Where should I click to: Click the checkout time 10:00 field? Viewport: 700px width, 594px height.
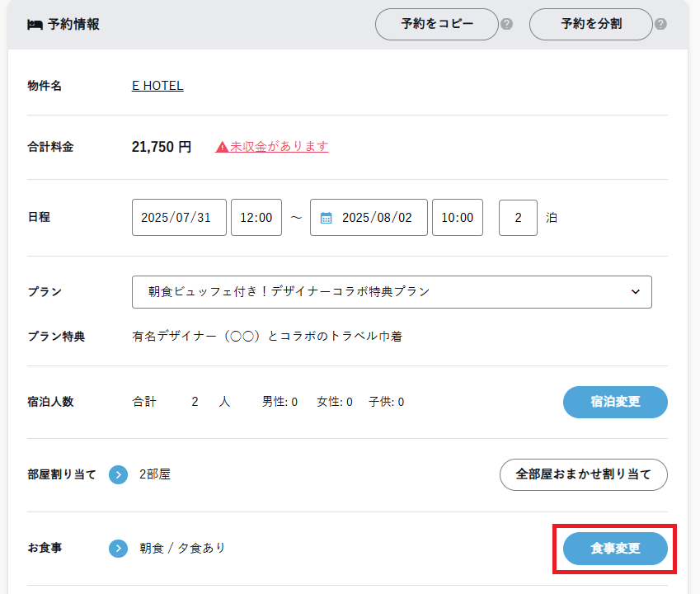[x=457, y=218]
